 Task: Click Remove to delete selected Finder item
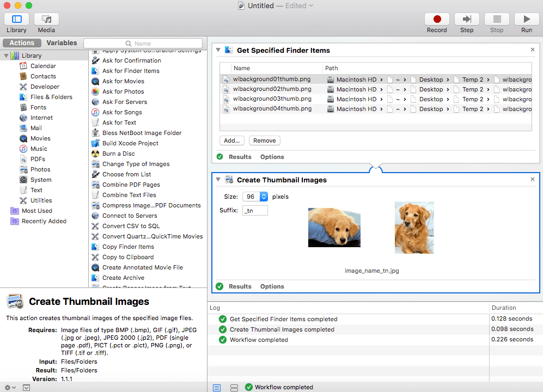264,140
